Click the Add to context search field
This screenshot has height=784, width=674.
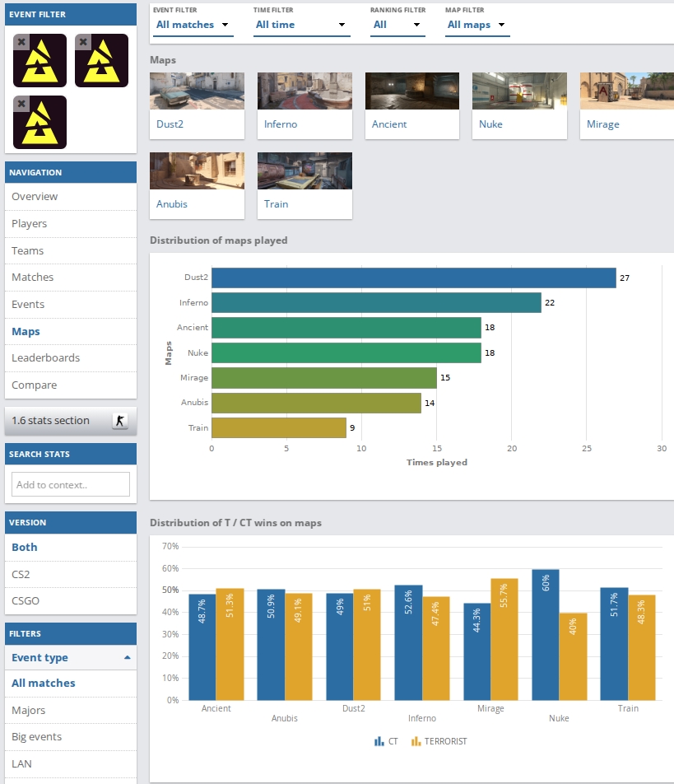pos(71,484)
